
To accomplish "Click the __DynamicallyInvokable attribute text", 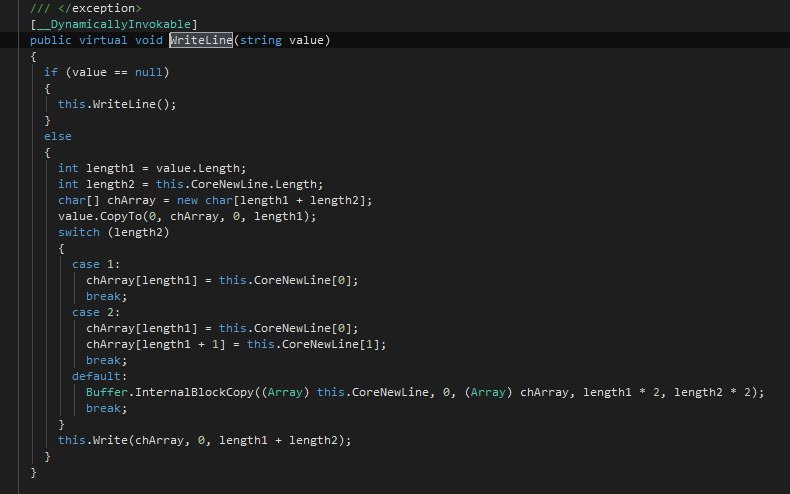I will [x=114, y=24].
